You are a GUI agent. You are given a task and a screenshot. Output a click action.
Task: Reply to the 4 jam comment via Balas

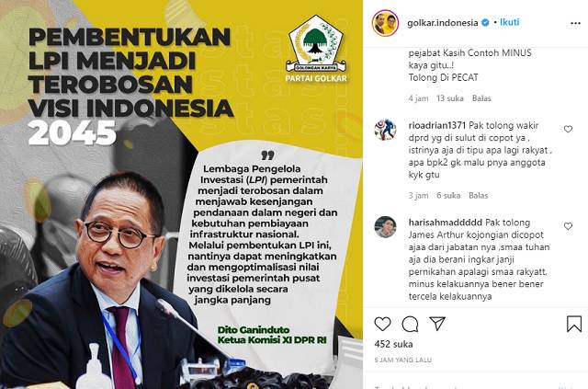(481, 98)
